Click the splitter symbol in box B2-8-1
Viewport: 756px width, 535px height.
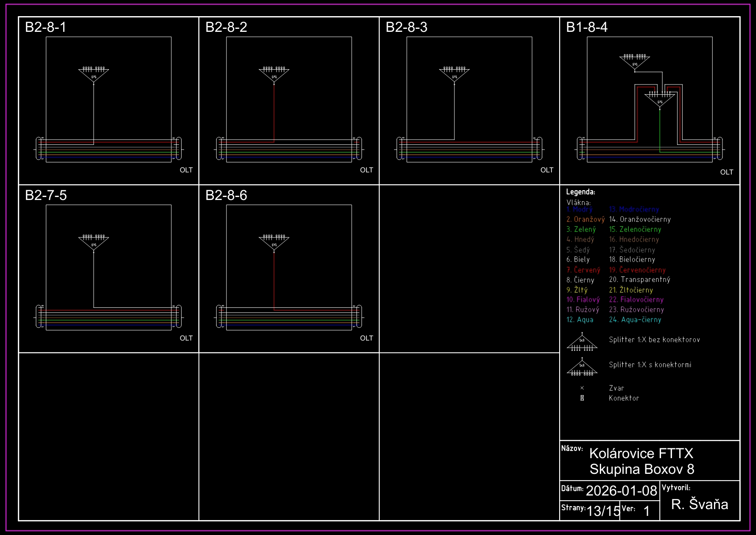[x=94, y=74]
